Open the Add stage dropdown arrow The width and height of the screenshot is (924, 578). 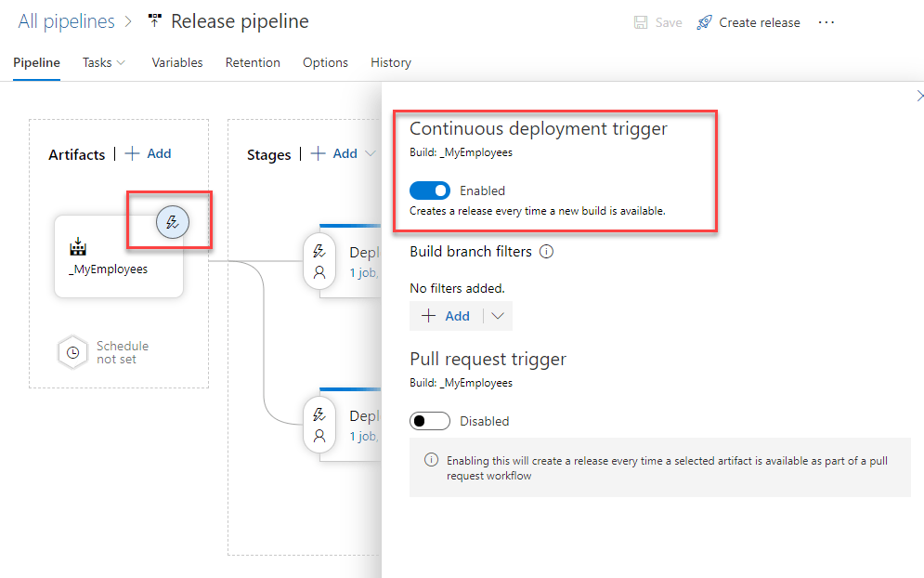371,154
